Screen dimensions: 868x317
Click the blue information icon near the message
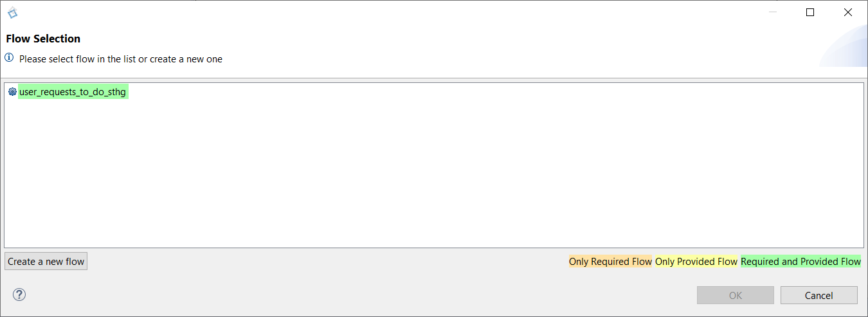coord(9,58)
